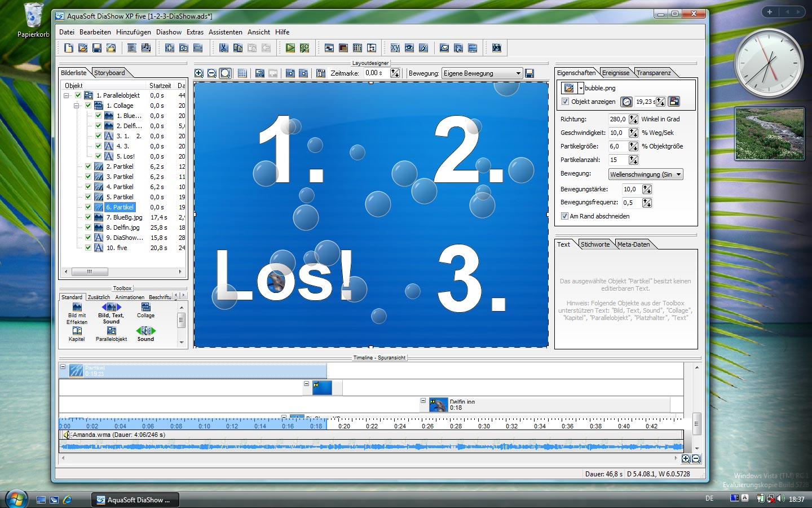Toggle the grid icon in Layoutdesigner toolbar
812x508 pixels.
coord(242,73)
